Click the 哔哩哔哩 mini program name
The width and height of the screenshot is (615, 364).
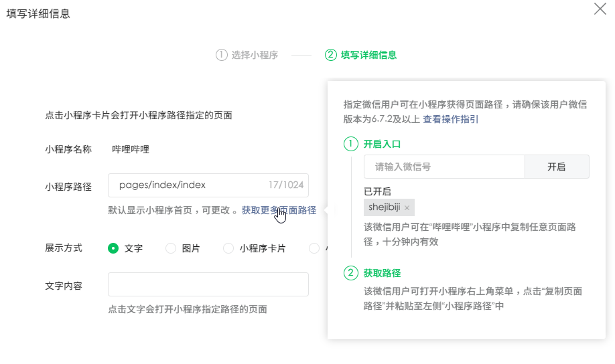pyautogui.click(x=131, y=149)
